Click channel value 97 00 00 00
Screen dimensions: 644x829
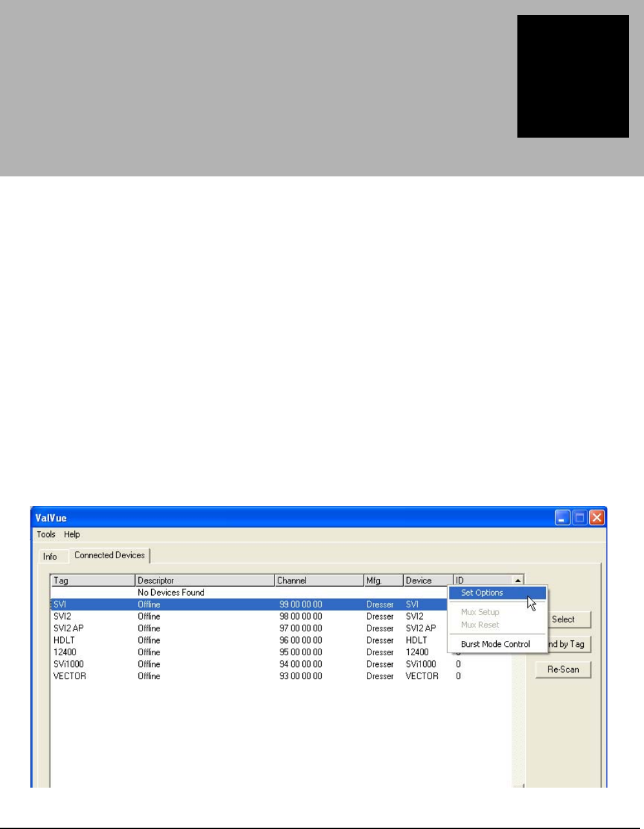tap(300, 628)
